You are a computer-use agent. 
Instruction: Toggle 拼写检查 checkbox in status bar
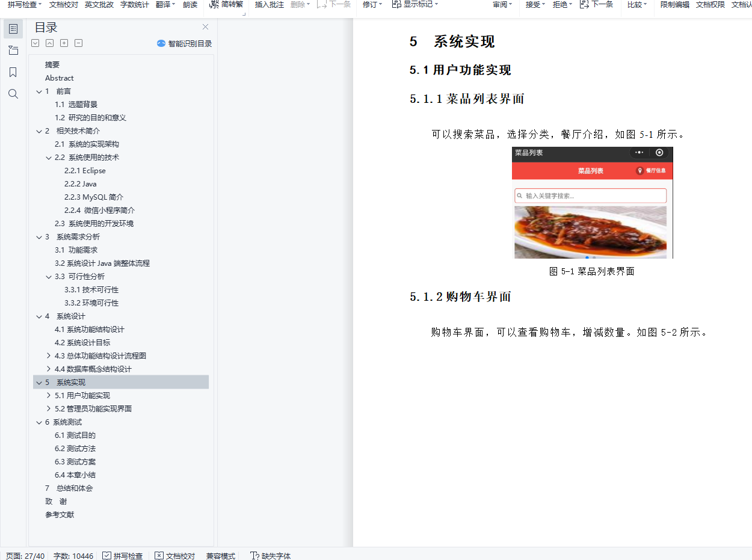pyautogui.click(x=106, y=556)
